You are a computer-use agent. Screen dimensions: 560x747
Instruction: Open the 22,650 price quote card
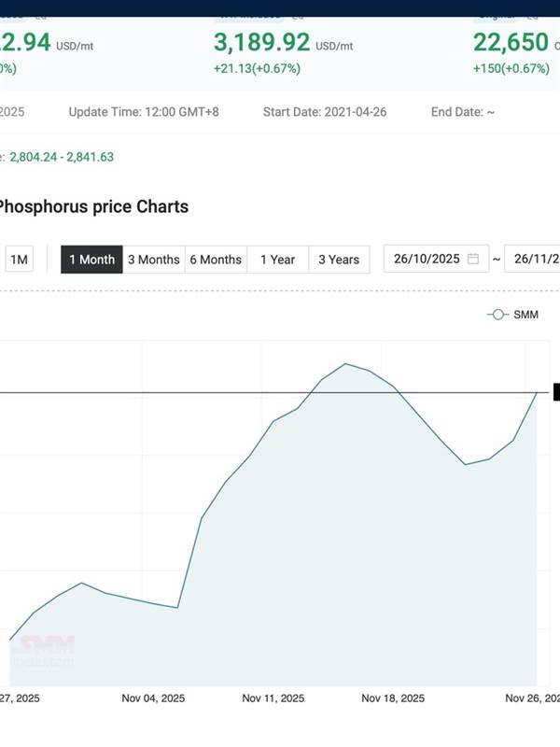pos(515,43)
